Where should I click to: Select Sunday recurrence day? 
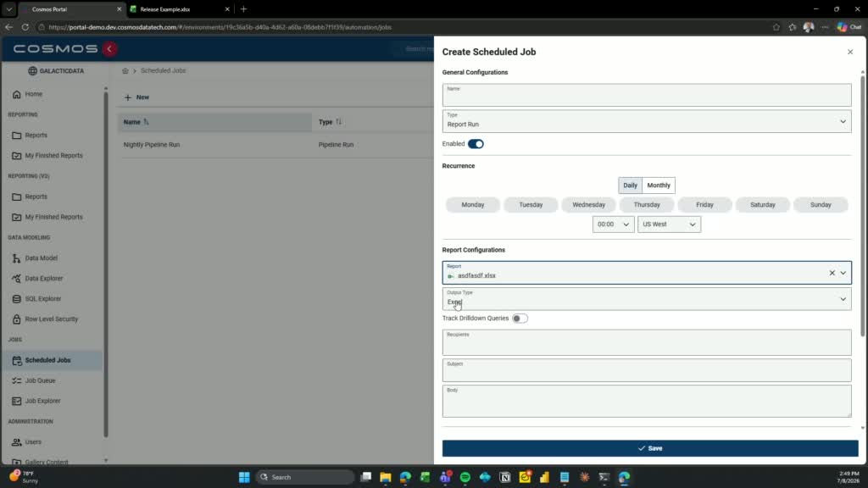(x=821, y=205)
